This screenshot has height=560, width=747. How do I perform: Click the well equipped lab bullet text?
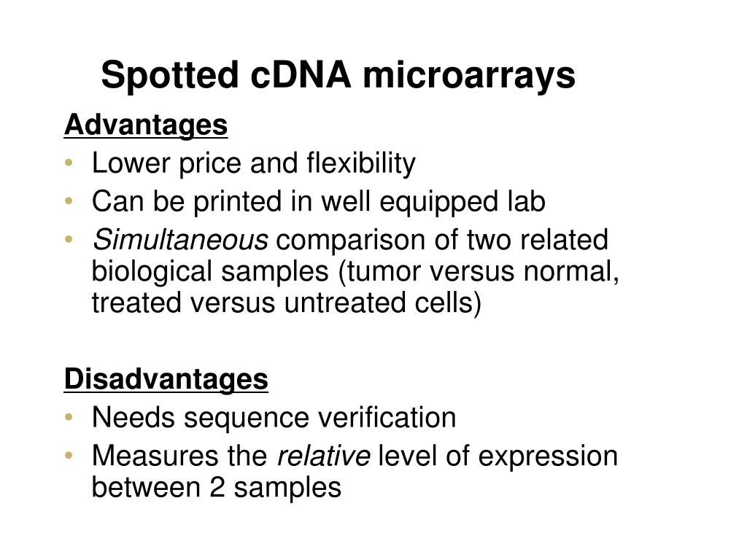[x=318, y=202]
